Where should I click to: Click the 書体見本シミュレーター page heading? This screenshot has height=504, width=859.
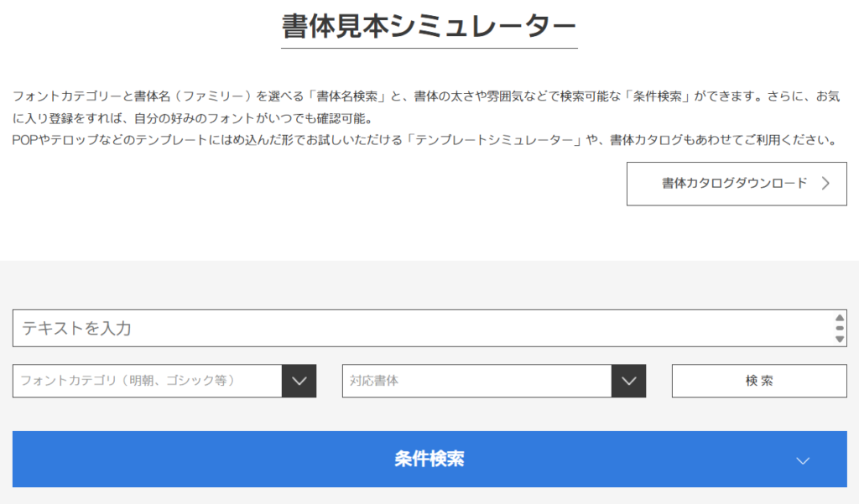coord(429,26)
